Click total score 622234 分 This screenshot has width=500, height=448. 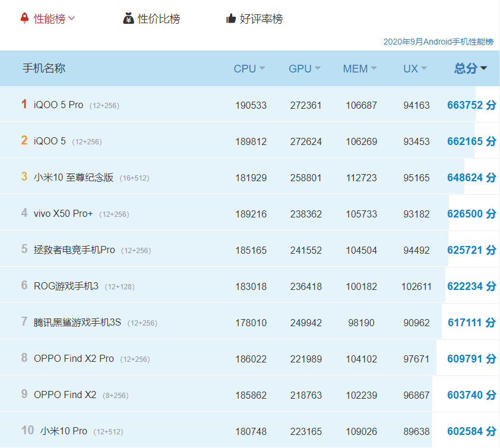471,286
